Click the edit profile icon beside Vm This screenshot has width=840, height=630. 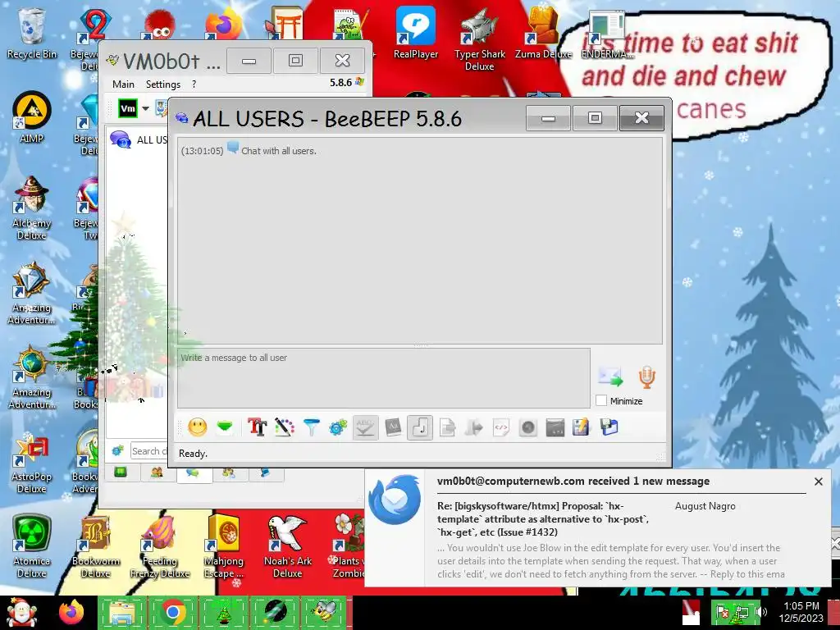[x=162, y=109]
